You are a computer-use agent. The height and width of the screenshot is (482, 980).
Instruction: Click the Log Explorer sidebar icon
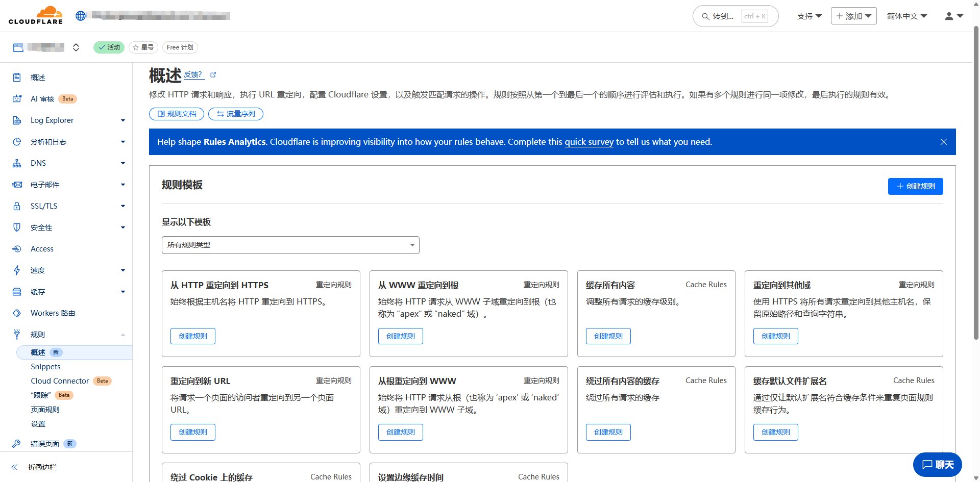coord(17,120)
